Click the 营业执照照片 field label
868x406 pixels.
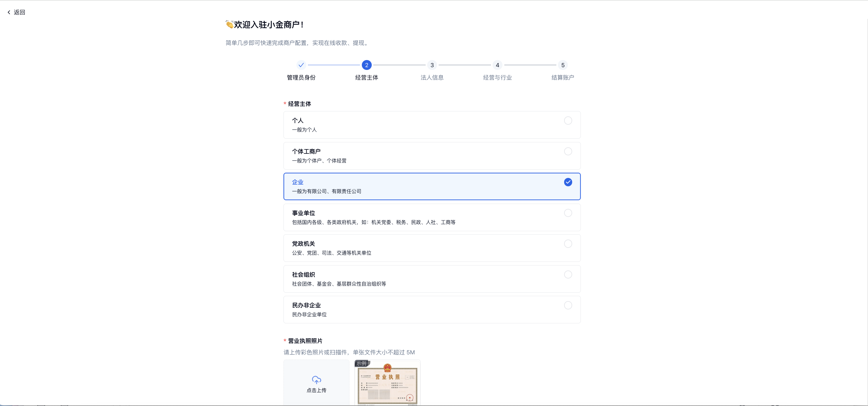coord(305,341)
